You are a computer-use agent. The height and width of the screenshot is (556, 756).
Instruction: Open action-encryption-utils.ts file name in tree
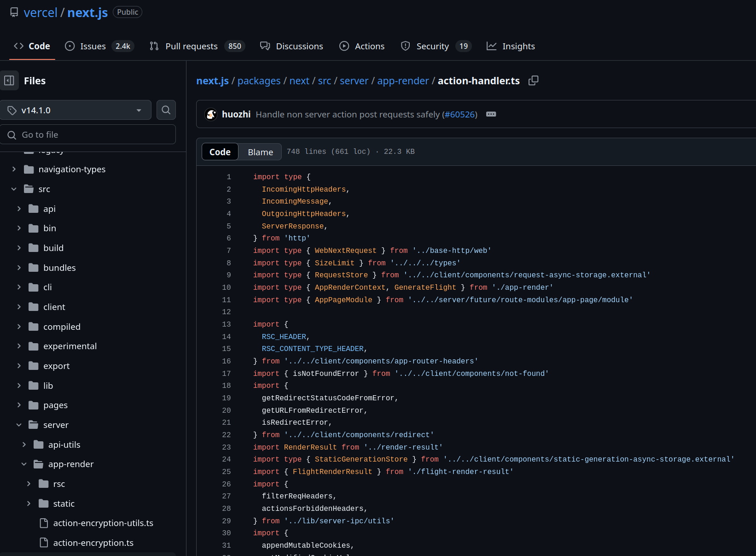[x=103, y=523]
